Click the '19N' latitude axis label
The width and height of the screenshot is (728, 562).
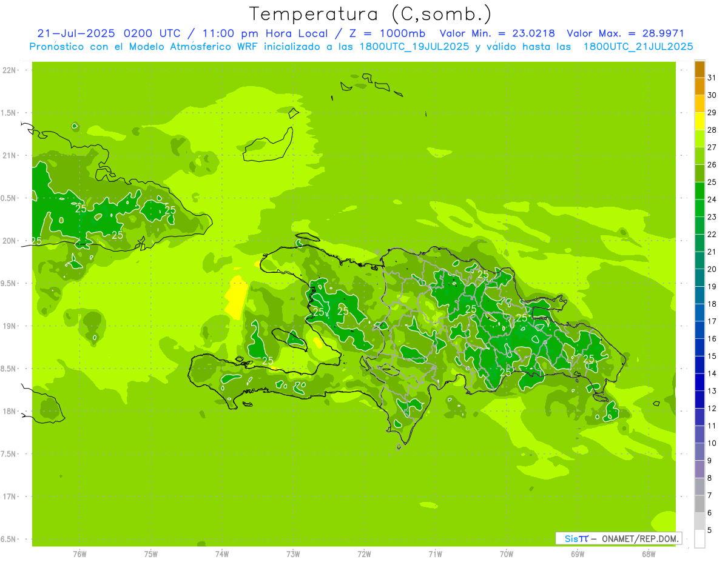point(9,326)
